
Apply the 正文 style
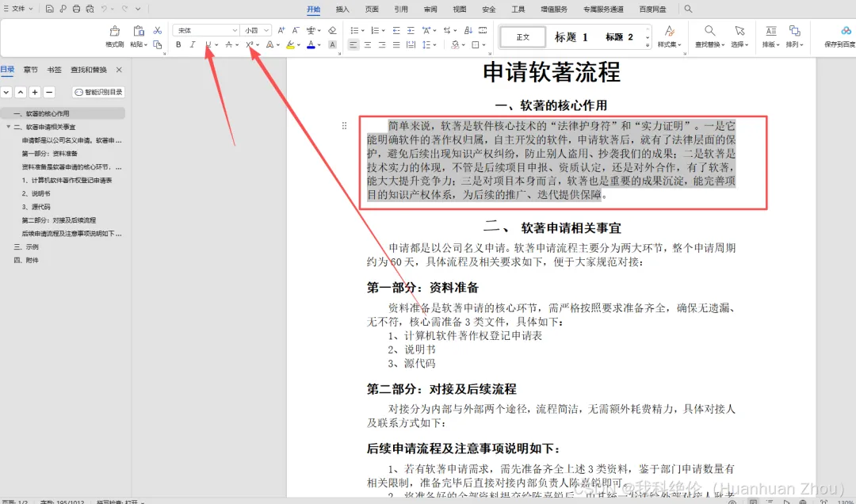[x=523, y=37]
